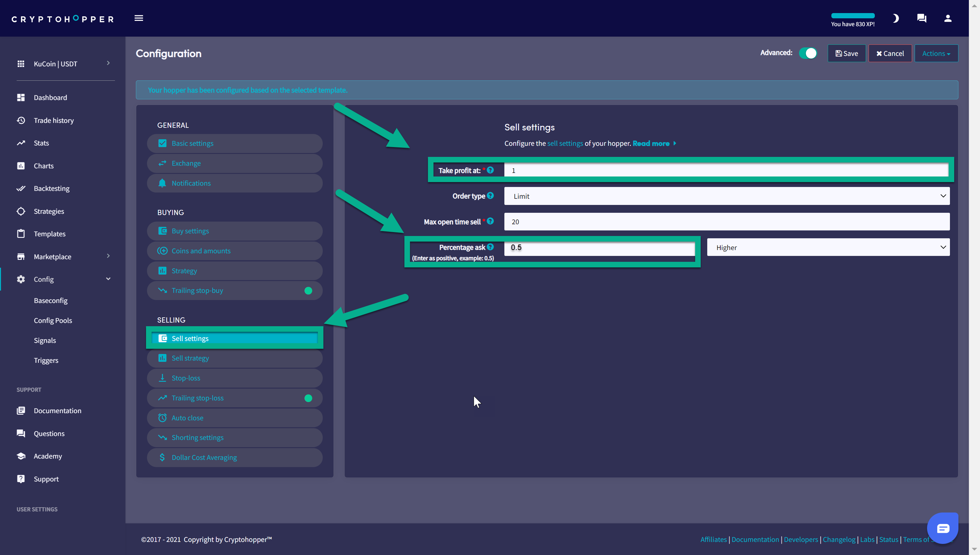Open Backtesting in the sidebar
This screenshot has width=980, height=555.
pos(51,188)
